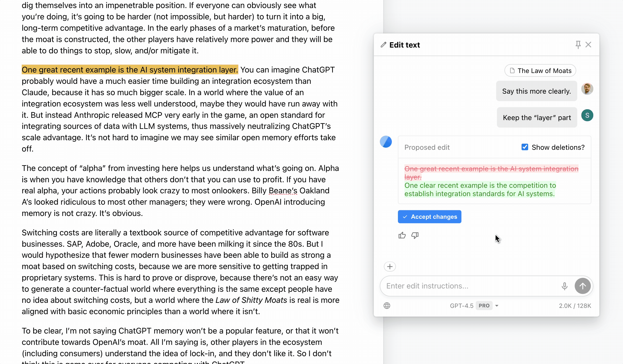The width and height of the screenshot is (623, 364).
Task: Click the highlighted sentence in the document
Action: pos(130,70)
